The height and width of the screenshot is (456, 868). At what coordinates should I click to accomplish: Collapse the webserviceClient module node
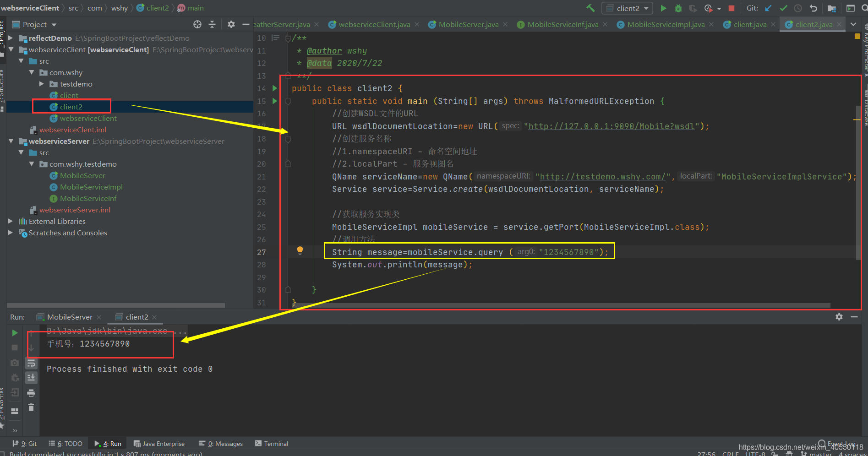click(11, 49)
